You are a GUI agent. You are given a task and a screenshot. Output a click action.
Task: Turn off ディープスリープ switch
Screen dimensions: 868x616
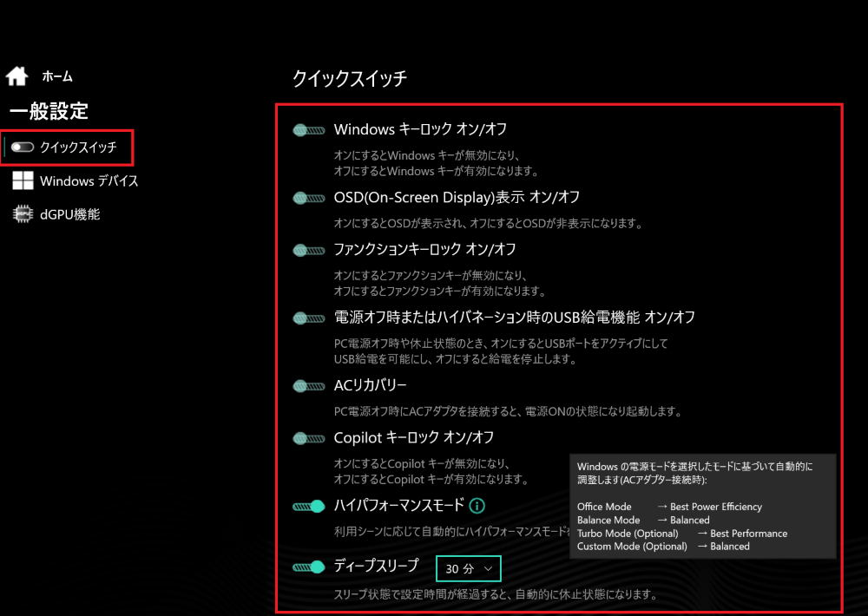tap(308, 567)
